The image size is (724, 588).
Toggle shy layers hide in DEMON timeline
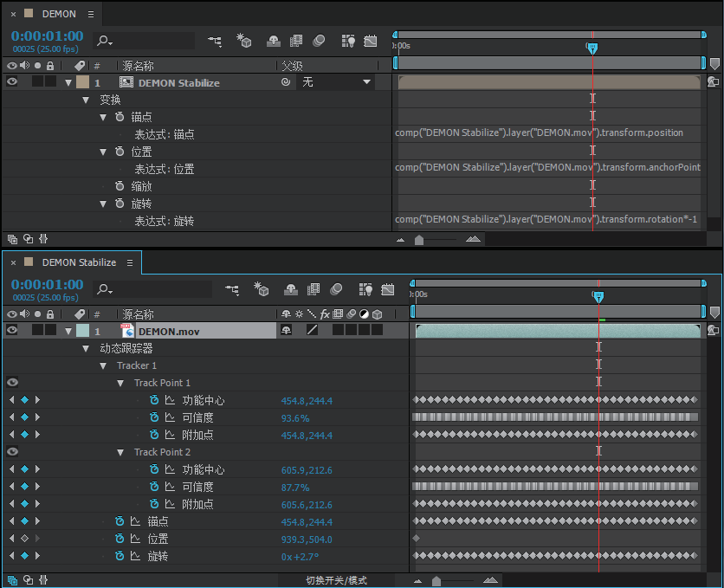click(x=274, y=41)
